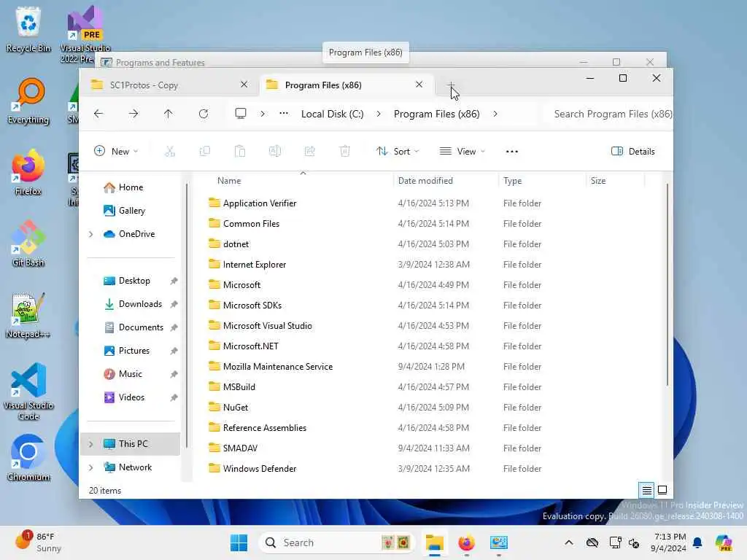Click the file list vertical scrollbar
747x560 pixels.
[667, 285]
